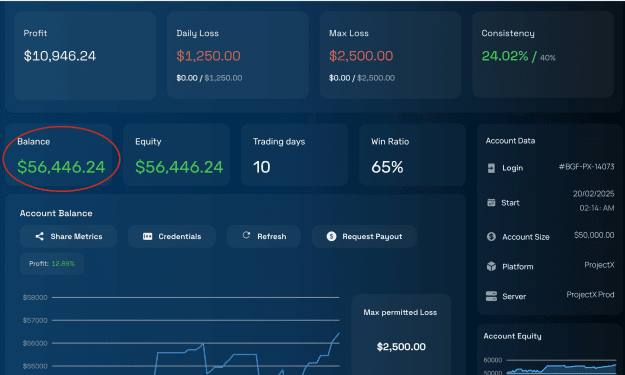The width and height of the screenshot is (625, 375).
Task: Click the $58000 chart axis label
Action: point(35,297)
